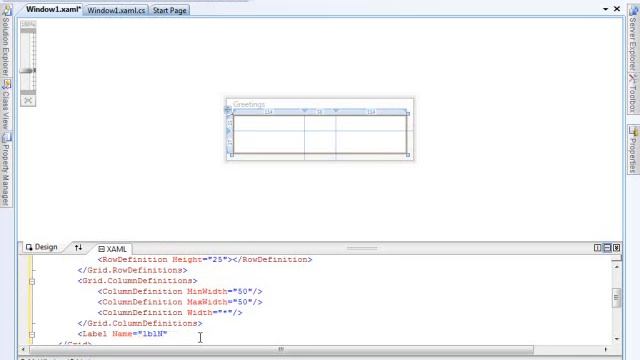Click the horizontal split view icon
640x360 pixels.
point(607,248)
